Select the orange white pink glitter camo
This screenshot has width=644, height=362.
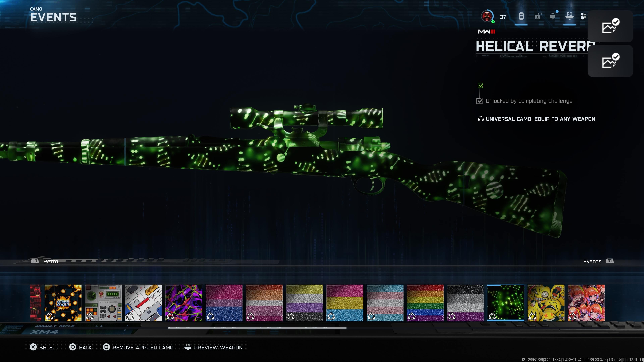point(264,303)
